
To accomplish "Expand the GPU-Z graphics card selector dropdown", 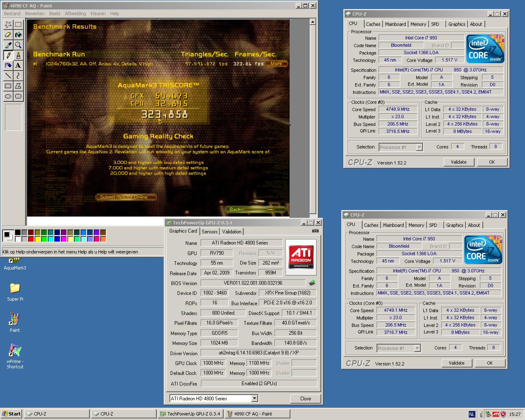I will click(x=254, y=398).
